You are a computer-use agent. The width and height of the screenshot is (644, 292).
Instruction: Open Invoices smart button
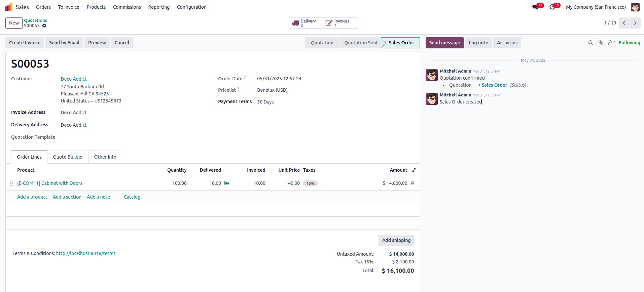(x=341, y=23)
